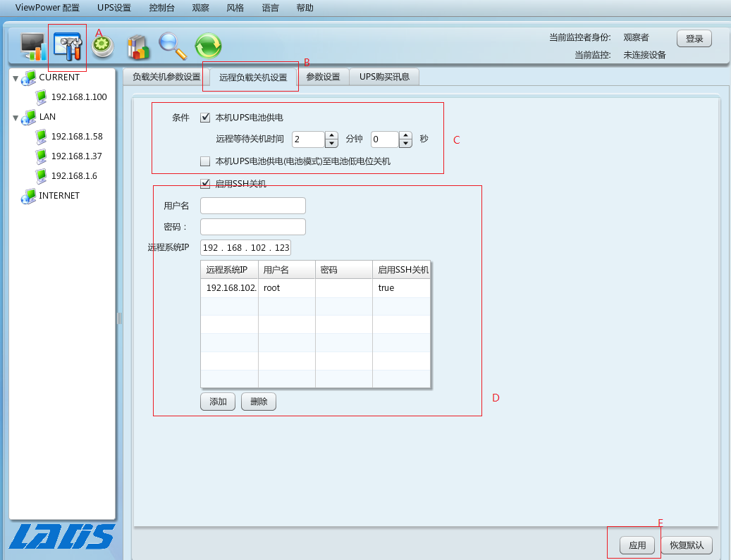This screenshot has height=560, width=731.
Task: Click the 登录 login button
Action: pos(694,39)
